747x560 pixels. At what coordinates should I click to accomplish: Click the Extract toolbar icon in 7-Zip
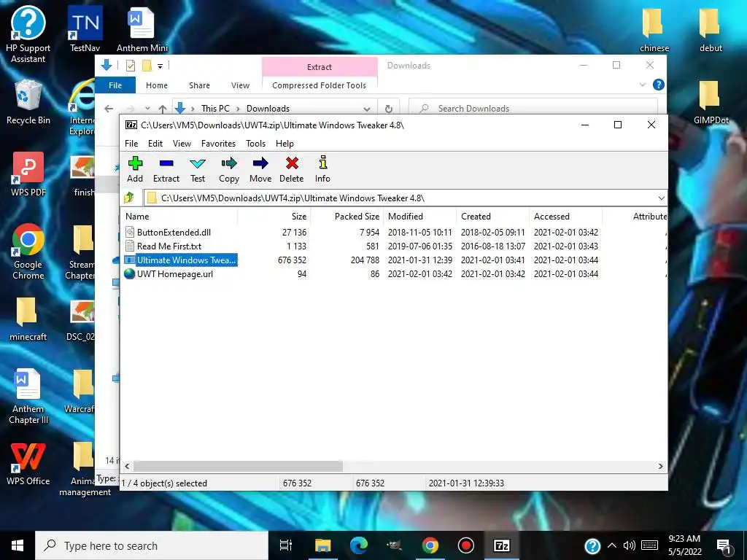[166, 163]
